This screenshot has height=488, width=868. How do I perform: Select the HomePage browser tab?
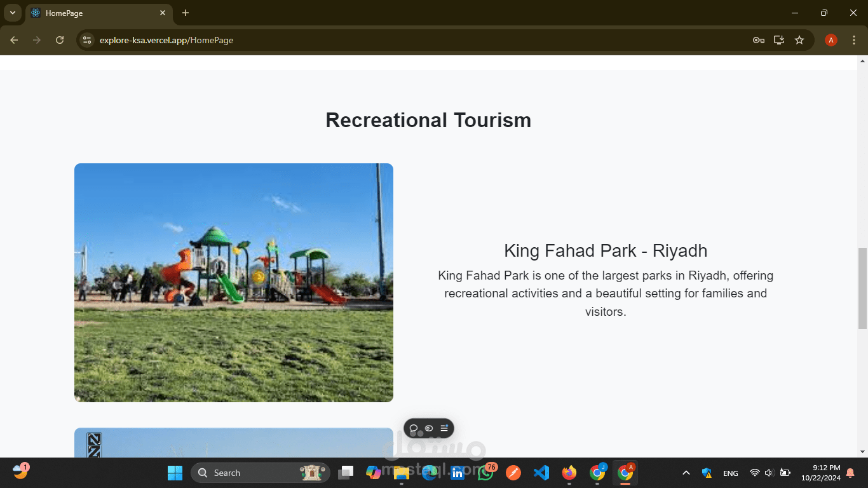(x=98, y=13)
